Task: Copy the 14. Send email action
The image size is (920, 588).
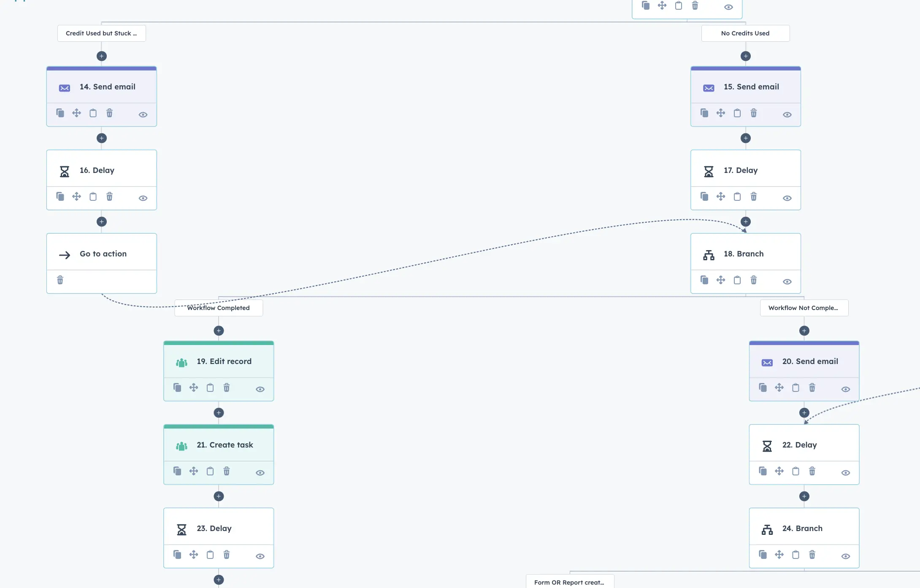Action: tap(60, 113)
